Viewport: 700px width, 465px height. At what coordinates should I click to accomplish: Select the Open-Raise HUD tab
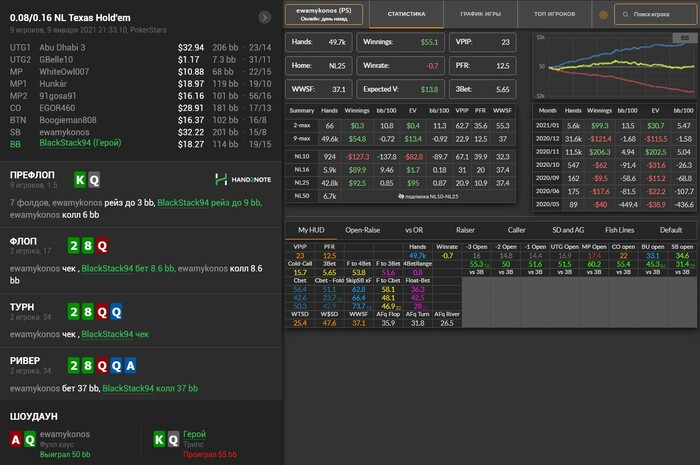click(x=362, y=230)
